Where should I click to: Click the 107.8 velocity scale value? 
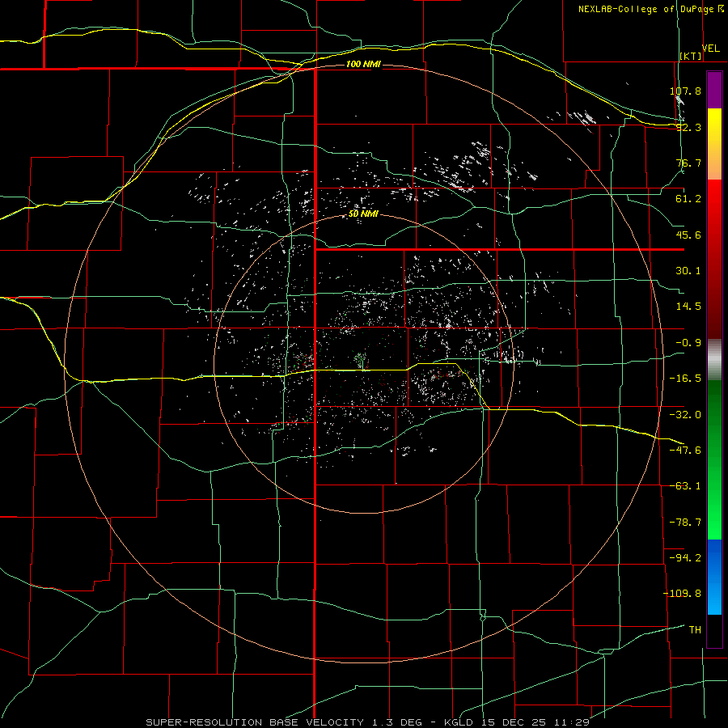click(685, 91)
